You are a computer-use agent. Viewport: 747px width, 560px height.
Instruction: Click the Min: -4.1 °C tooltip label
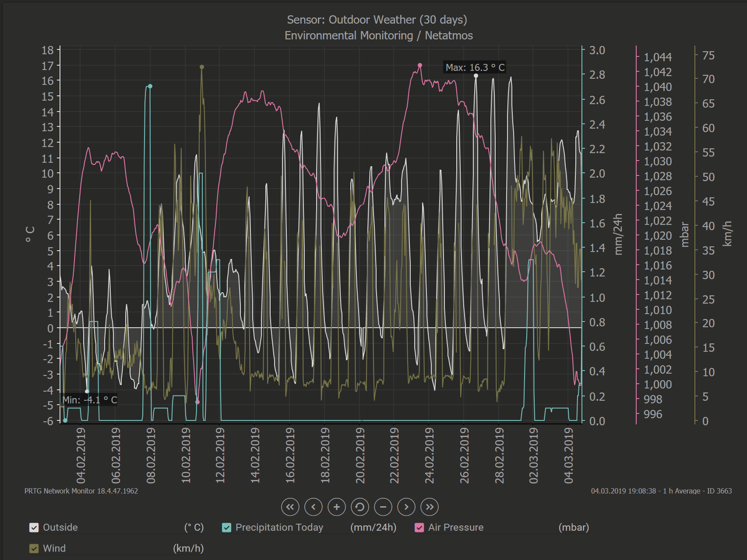pyautogui.click(x=89, y=400)
